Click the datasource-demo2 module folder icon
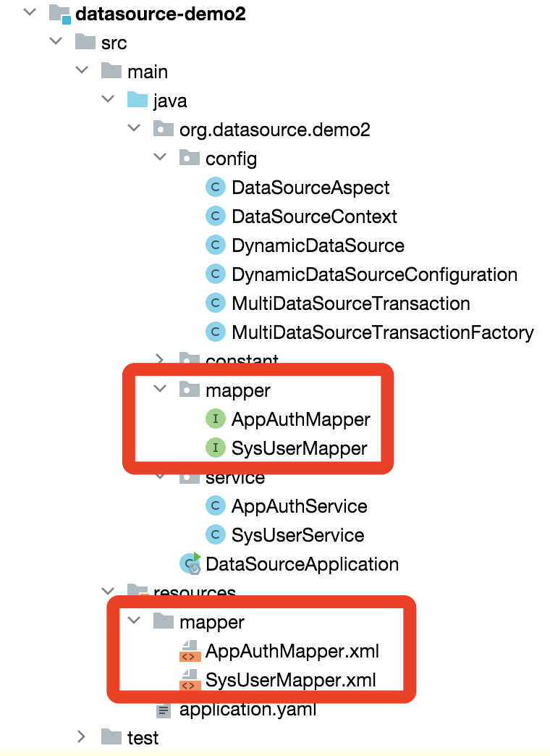 60,14
